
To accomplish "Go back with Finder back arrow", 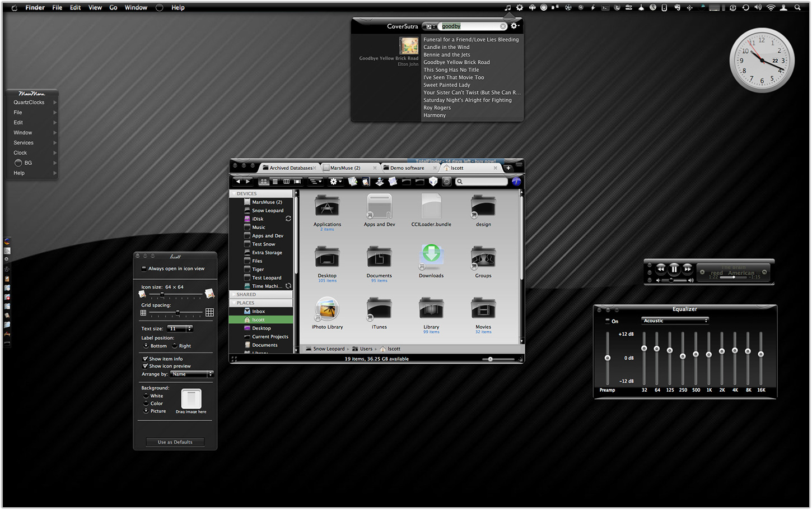I will click(237, 182).
